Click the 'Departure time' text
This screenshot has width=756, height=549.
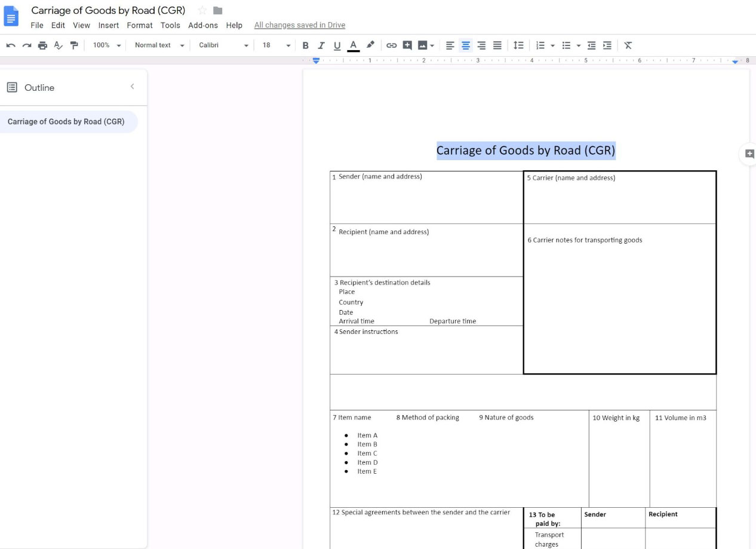453,321
